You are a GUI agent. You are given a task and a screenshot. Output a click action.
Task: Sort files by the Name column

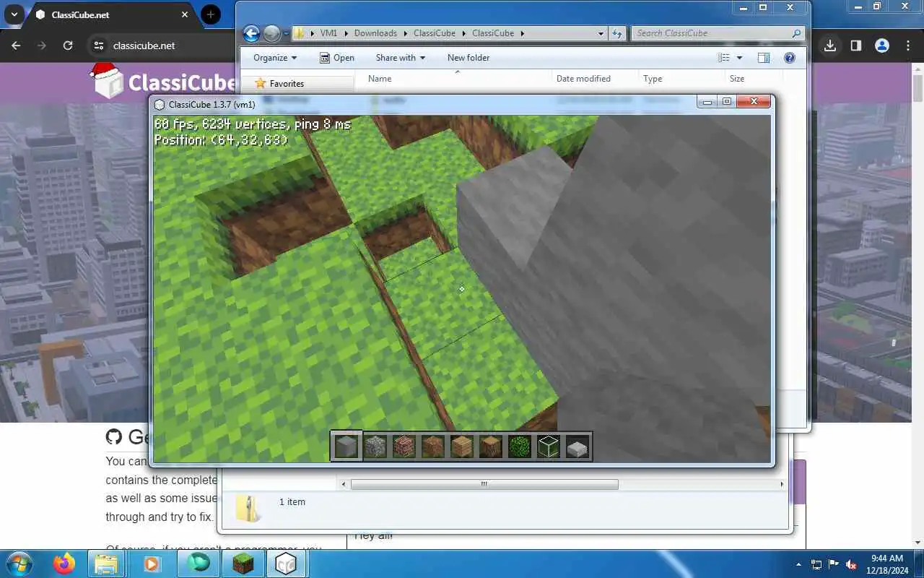(380, 79)
